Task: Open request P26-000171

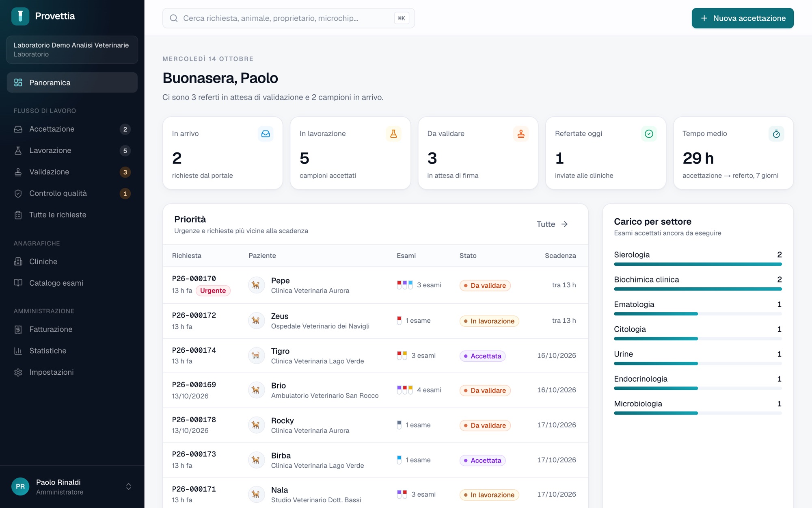Action: point(194,489)
